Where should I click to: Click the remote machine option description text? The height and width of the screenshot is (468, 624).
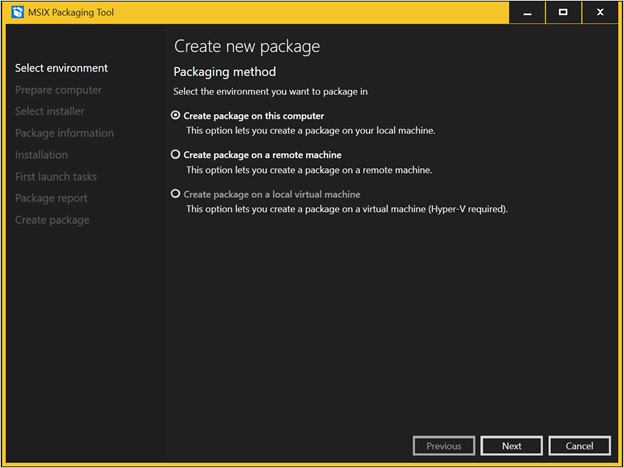pyautogui.click(x=309, y=170)
